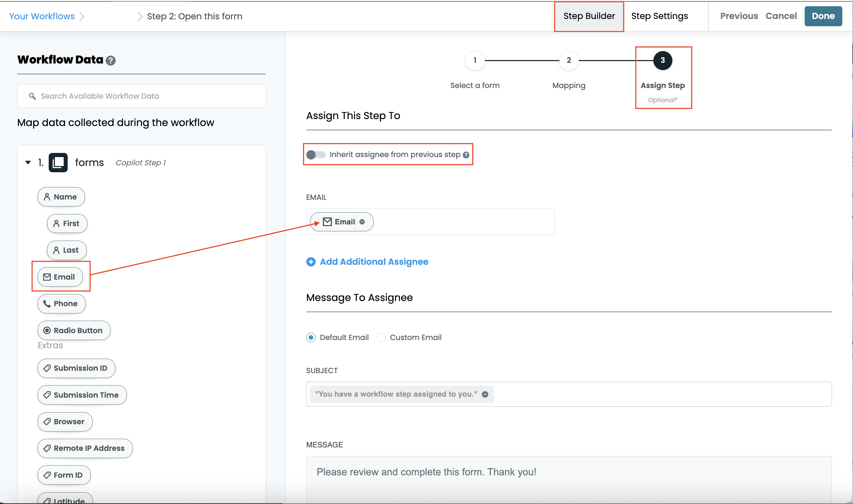Remove the Email assignee with the minus icon

coord(362,222)
